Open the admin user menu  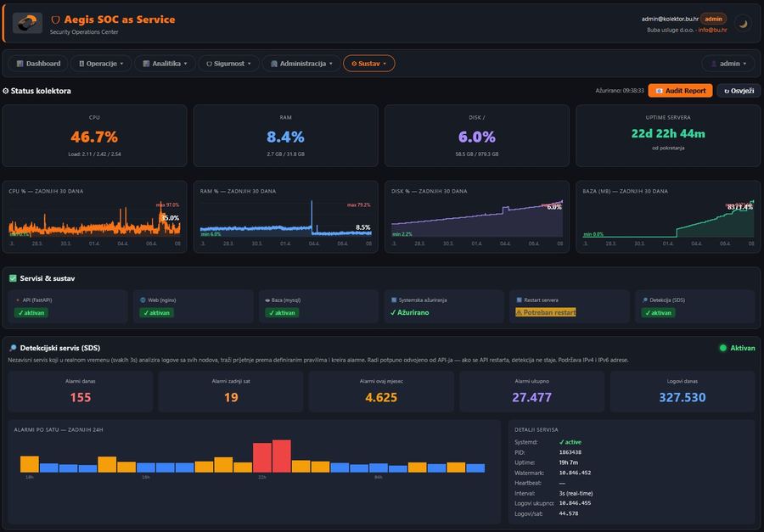(x=727, y=64)
